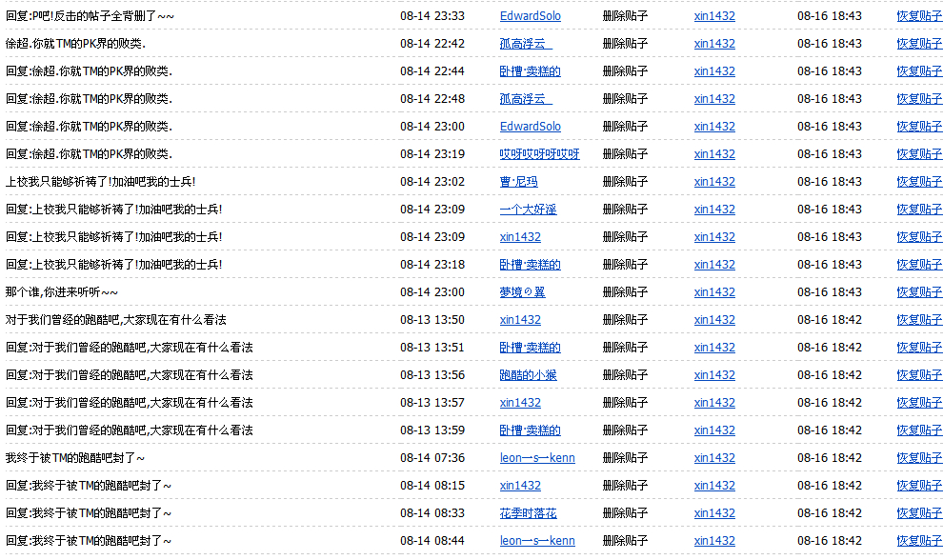The height and width of the screenshot is (560, 943).
Task: Click the author 跑酷的小猴 link
Action: click(528, 376)
